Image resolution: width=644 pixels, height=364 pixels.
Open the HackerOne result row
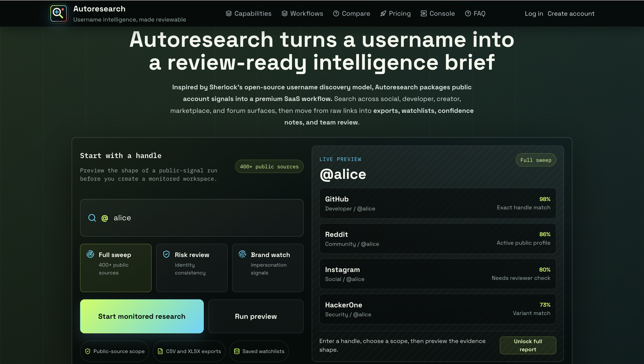[438, 309]
